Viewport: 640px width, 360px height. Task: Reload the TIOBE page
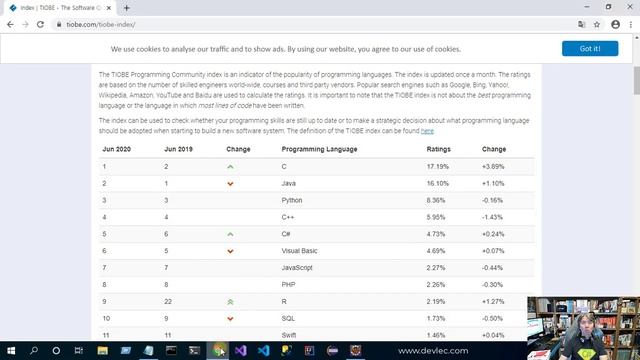point(40,24)
